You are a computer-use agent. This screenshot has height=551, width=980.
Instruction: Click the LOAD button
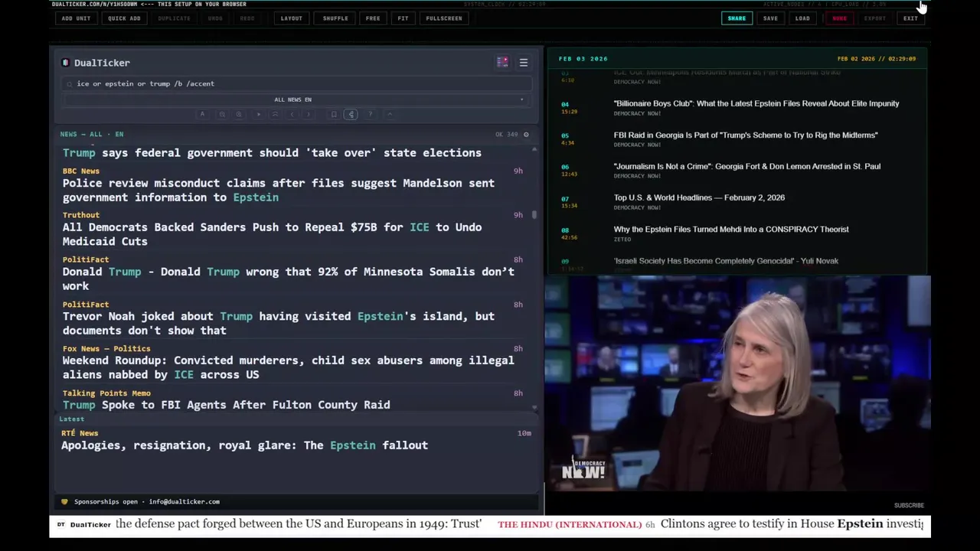(x=802, y=18)
